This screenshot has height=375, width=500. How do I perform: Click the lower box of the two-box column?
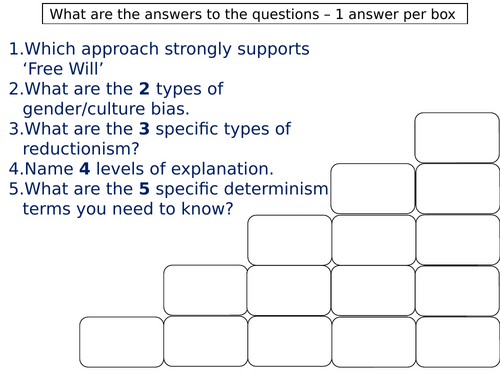tap(206, 341)
